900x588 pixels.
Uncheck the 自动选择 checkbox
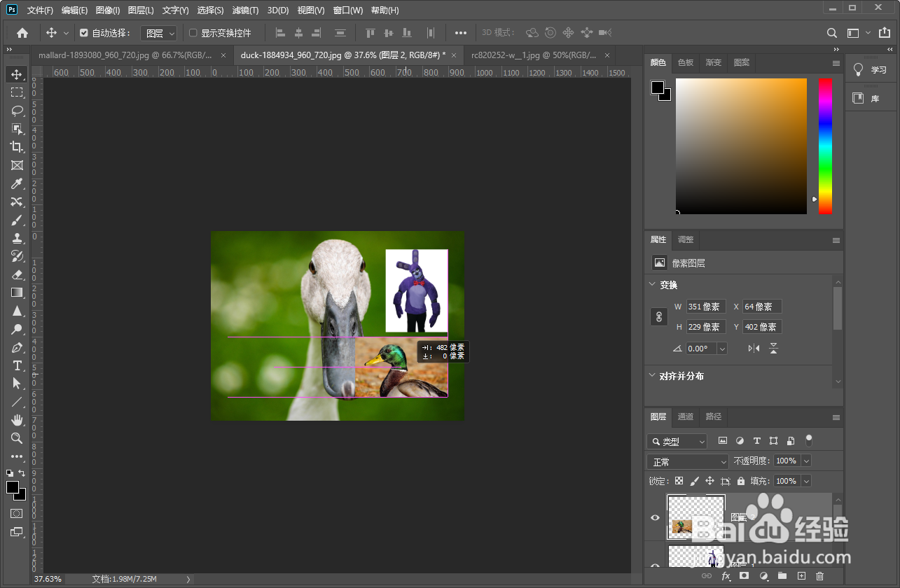click(x=84, y=33)
